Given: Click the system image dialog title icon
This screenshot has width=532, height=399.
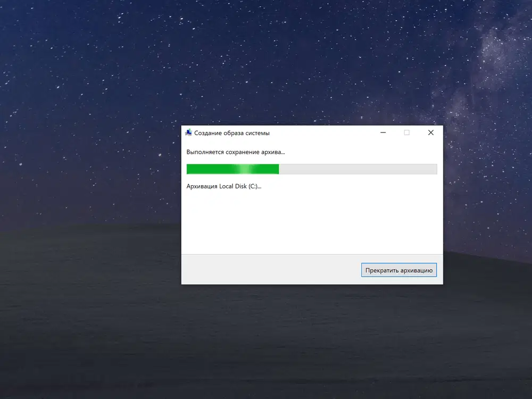Looking at the screenshot, I should click(189, 132).
